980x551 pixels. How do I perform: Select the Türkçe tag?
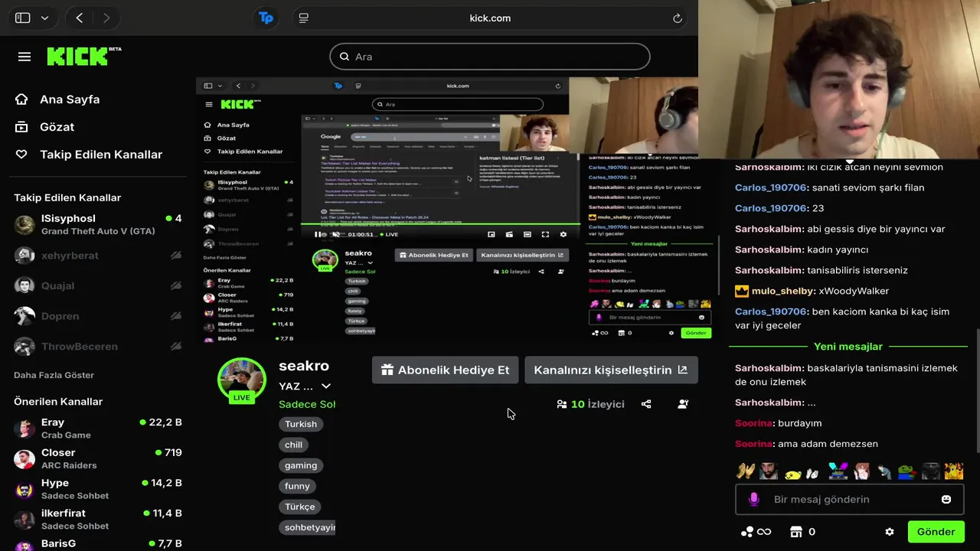click(x=300, y=507)
